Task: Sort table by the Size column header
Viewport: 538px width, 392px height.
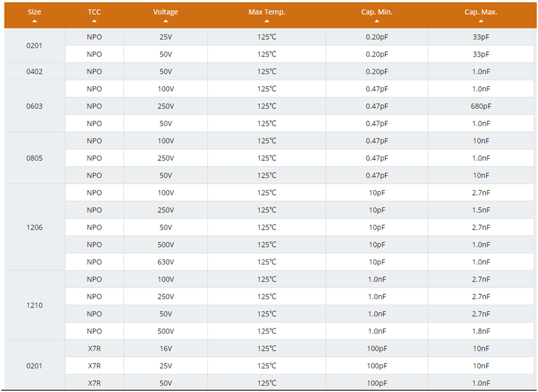Action: pos(34,12)
